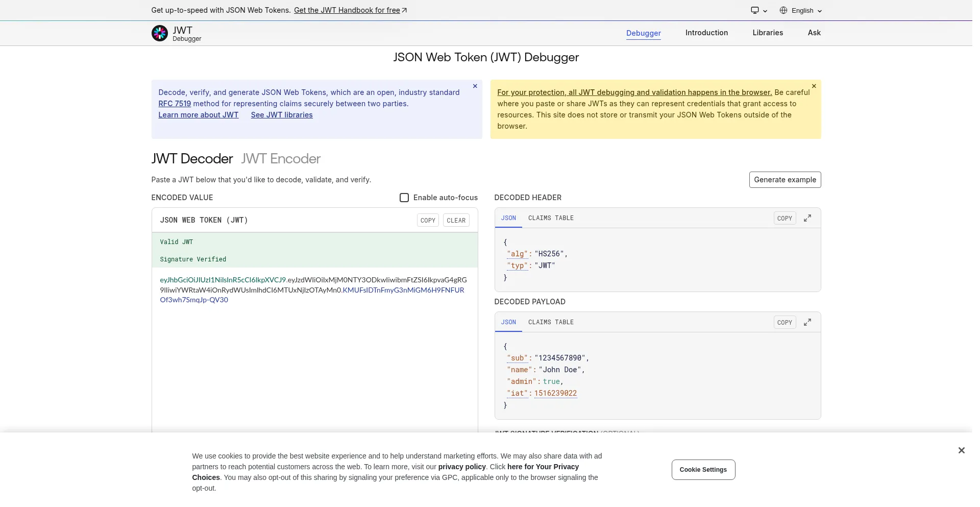Screen dimensions: 980x507
Task: Show Claims Table in Decoded Payload
Action: click(x=551, y=322)
